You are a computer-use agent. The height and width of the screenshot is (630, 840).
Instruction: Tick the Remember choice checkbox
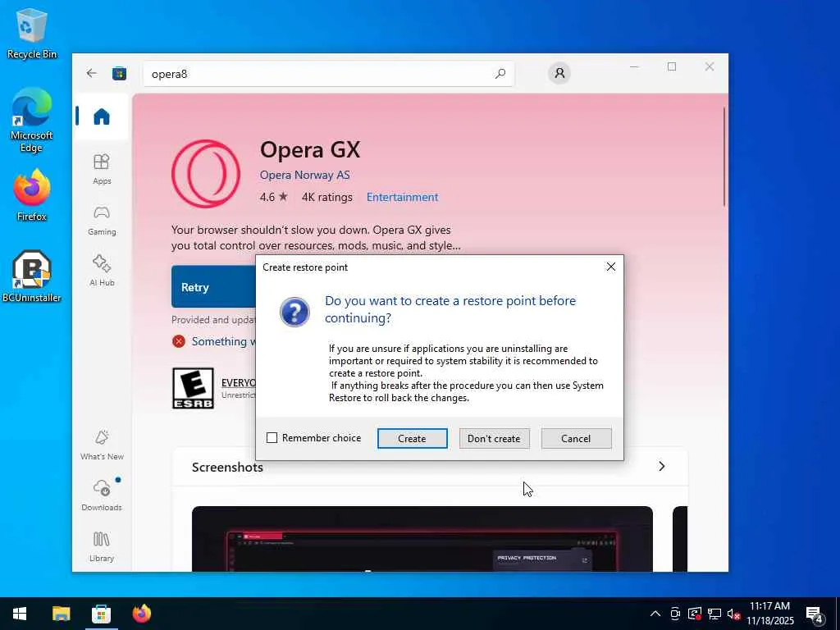272,438
